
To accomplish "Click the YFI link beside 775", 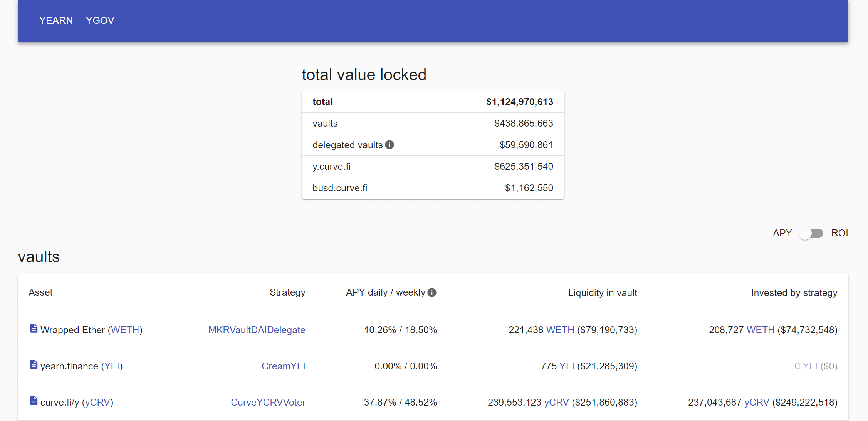I will [567, 366].
